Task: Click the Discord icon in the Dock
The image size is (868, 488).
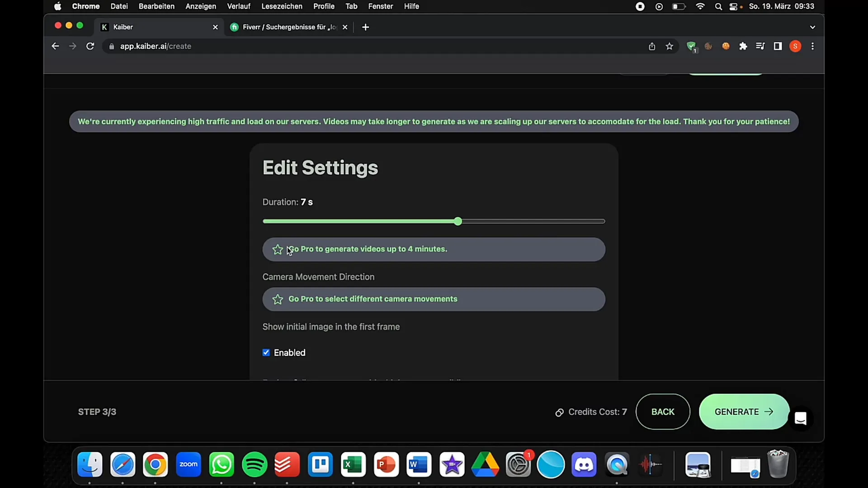Action: coord(584,465)
